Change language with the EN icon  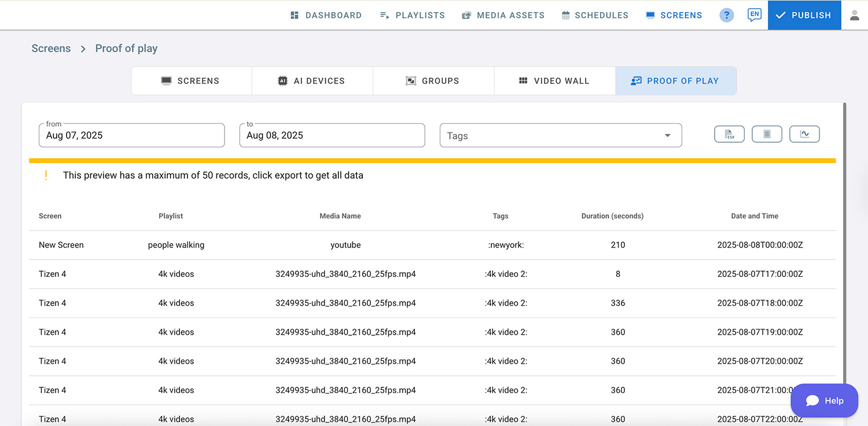pos(754,15)
